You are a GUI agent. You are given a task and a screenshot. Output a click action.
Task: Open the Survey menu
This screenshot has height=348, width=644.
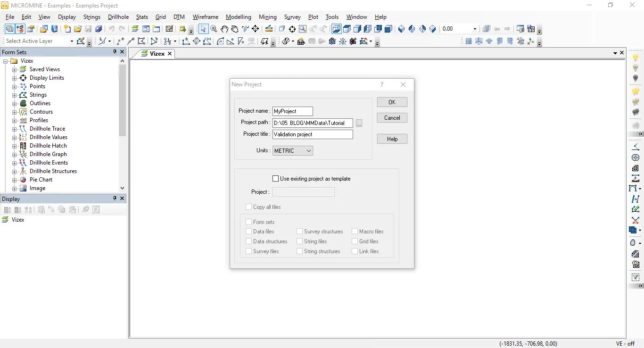292,17
